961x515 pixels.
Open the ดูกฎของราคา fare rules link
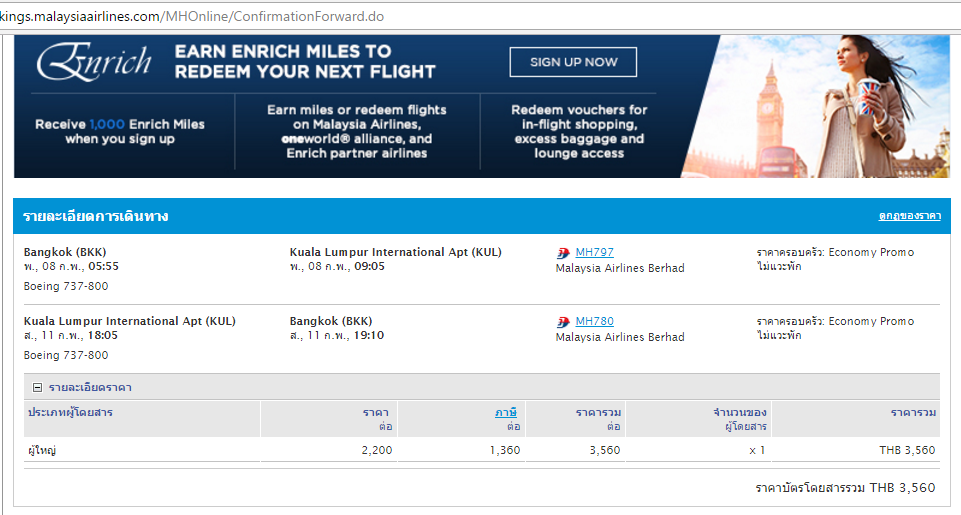coord(909,216)
